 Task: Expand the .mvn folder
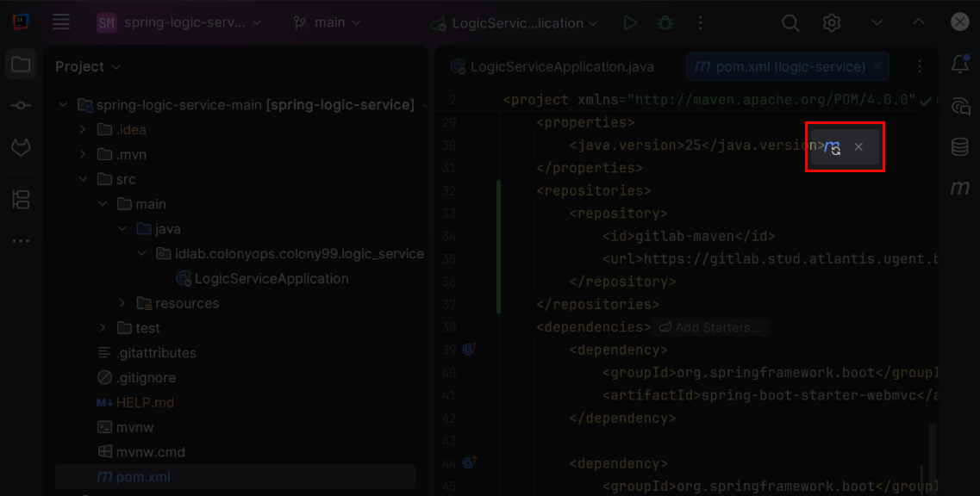(83, 154)
